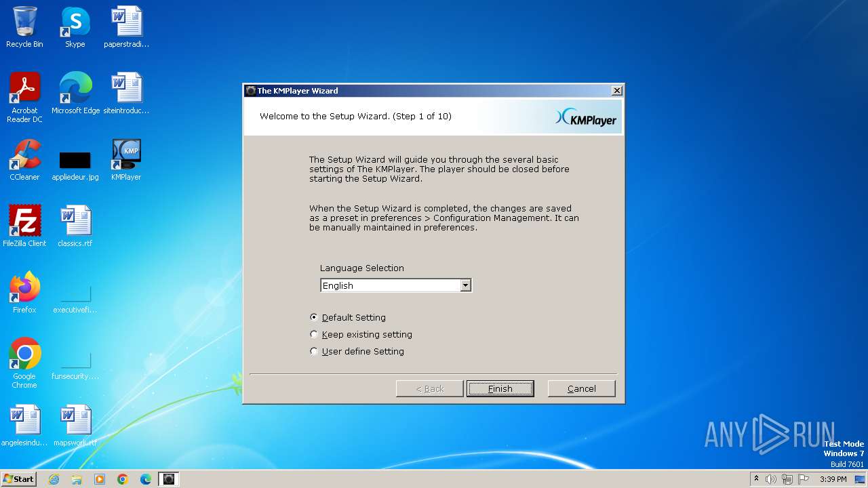The width and height of the screenshot is (868, 488).
Task: Select the executivefi file icon
Action: [75, 299]
